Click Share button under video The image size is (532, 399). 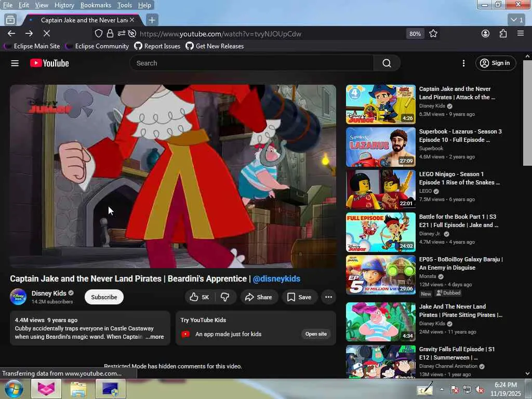pyautogui.click(x=259, y=297)
